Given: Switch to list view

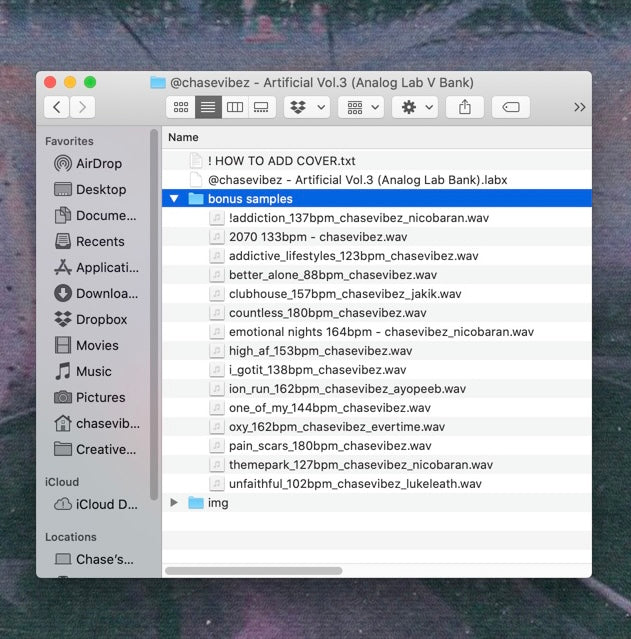Looking at the screenshot, I should coord(208,107).
